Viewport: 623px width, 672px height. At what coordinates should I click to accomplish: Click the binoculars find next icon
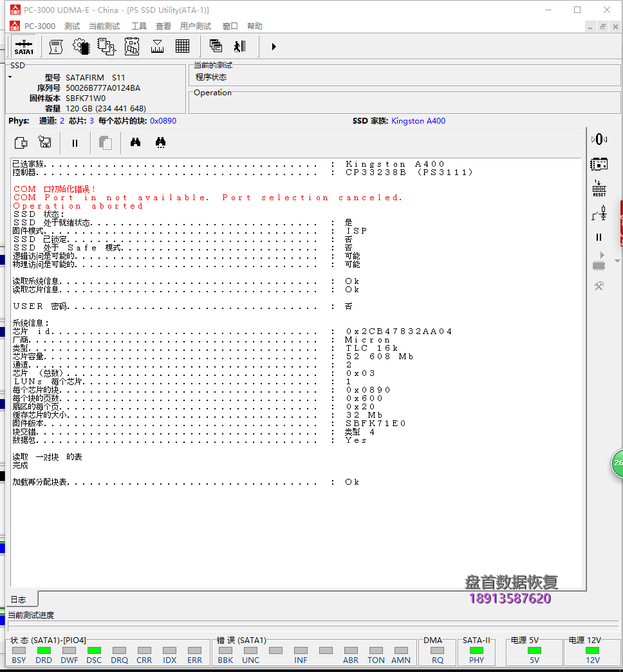(161, 142)
